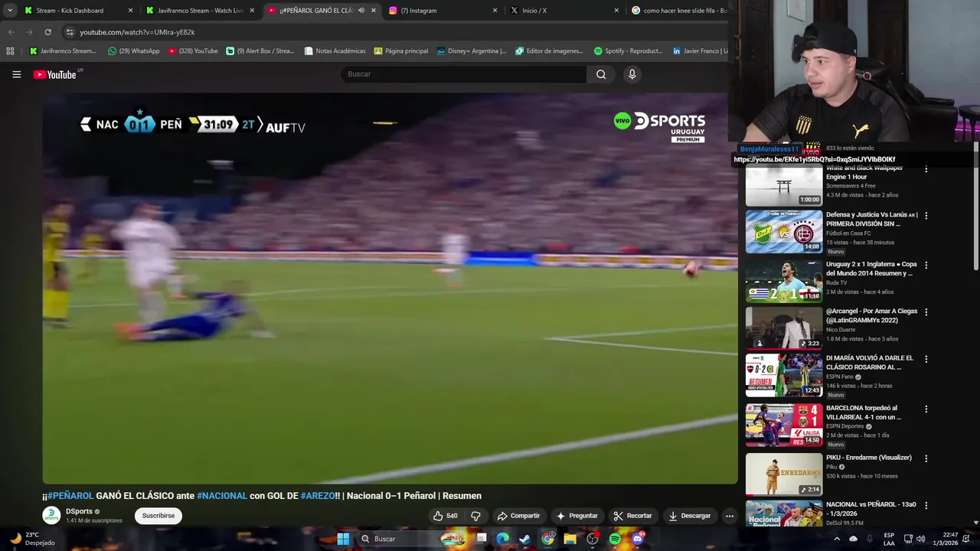Open the #PEÑAROL hashtag link in title

70,496
